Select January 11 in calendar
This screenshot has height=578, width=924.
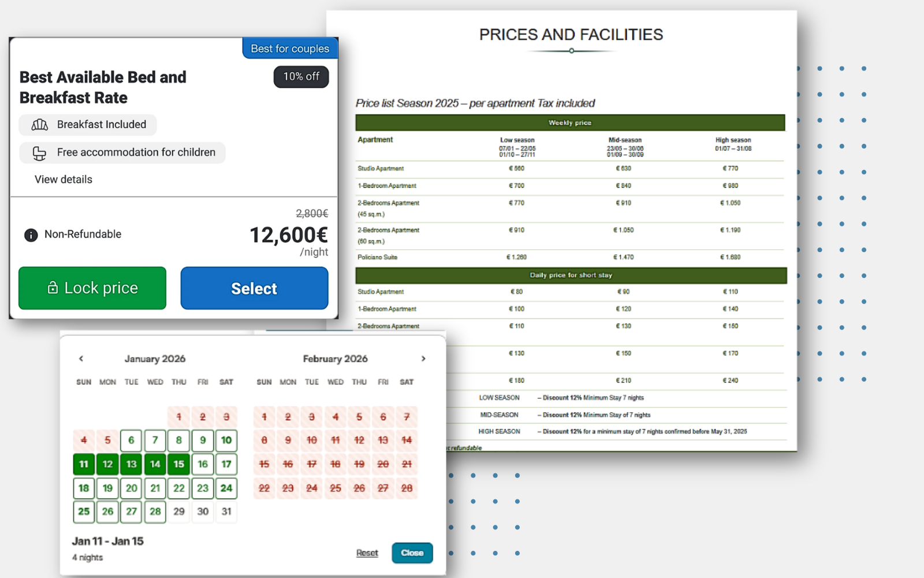pyautogui.click(x=84, y=464)
